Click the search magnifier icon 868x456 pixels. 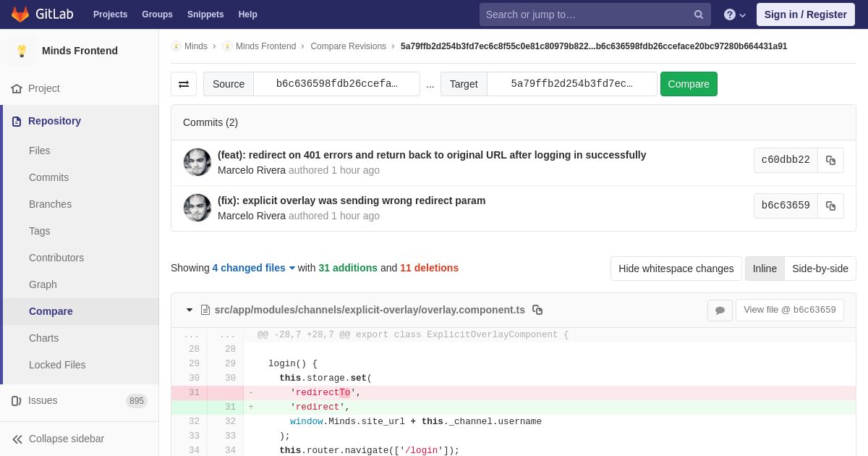(x=698, y=14)
